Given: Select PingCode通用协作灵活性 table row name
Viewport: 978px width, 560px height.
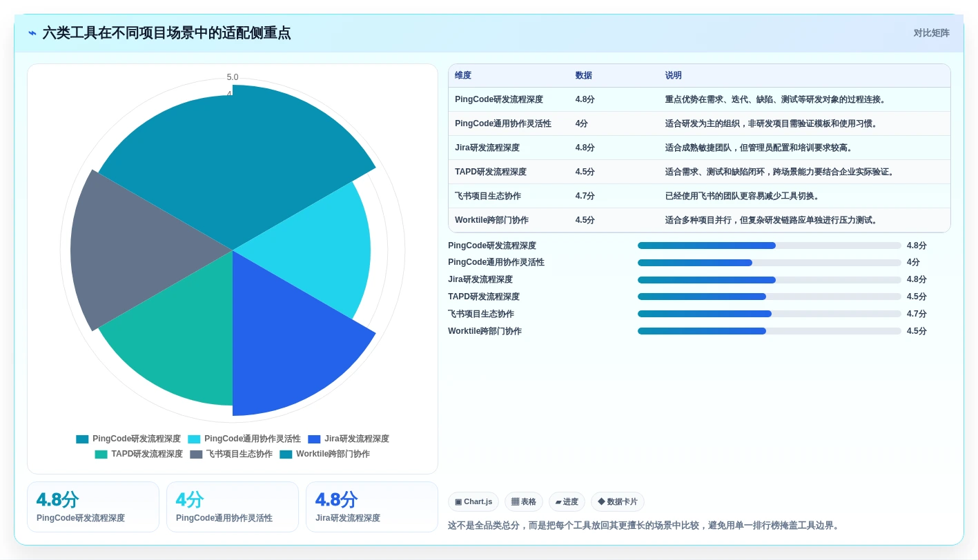Looking at the screenshot, I should [503, 123].
